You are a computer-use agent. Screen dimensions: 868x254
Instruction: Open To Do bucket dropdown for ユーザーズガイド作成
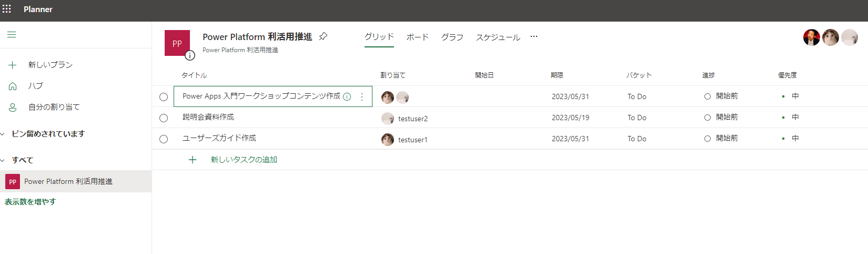(637, 139)
